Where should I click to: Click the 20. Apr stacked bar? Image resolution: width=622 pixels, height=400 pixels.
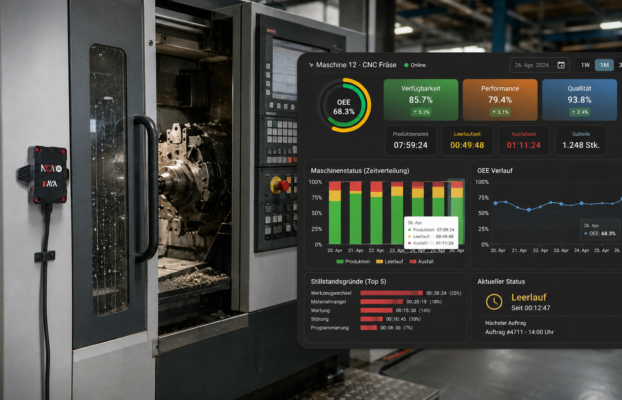coord(335,213)
